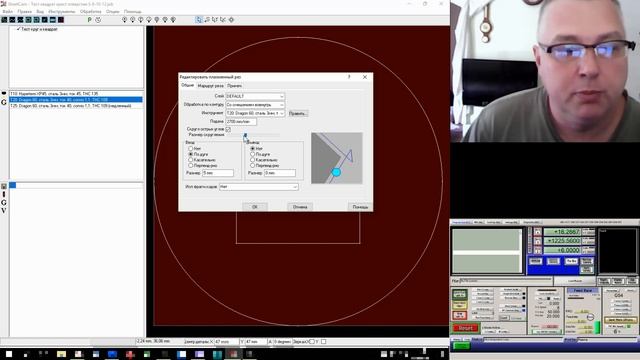Select 'Нет' radio in the Вход group
The image size is (640, 360).
coord(191,149)
